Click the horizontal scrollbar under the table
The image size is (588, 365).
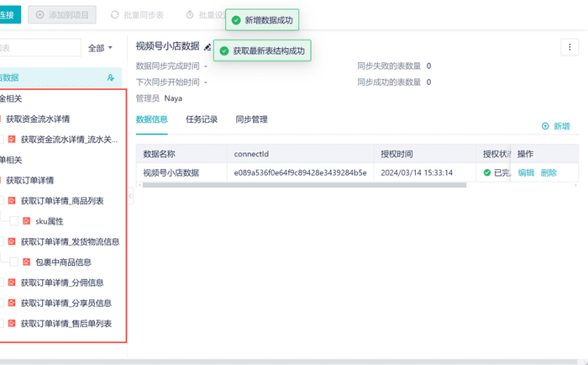[304, 185]
